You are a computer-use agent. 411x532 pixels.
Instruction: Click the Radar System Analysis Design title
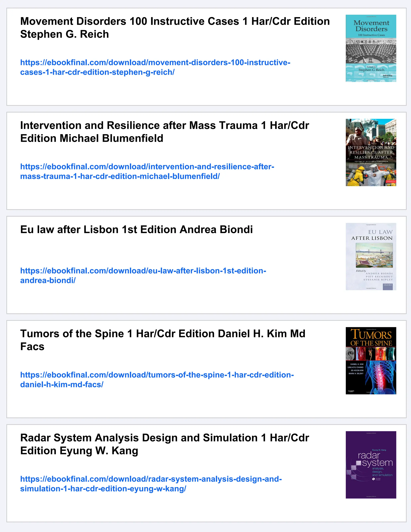tap(165, 444)
